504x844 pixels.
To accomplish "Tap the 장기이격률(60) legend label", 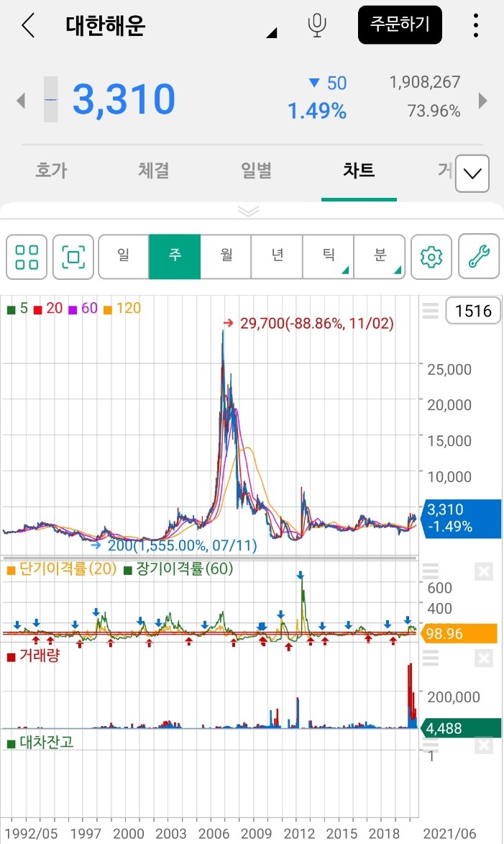I will 178,569.
